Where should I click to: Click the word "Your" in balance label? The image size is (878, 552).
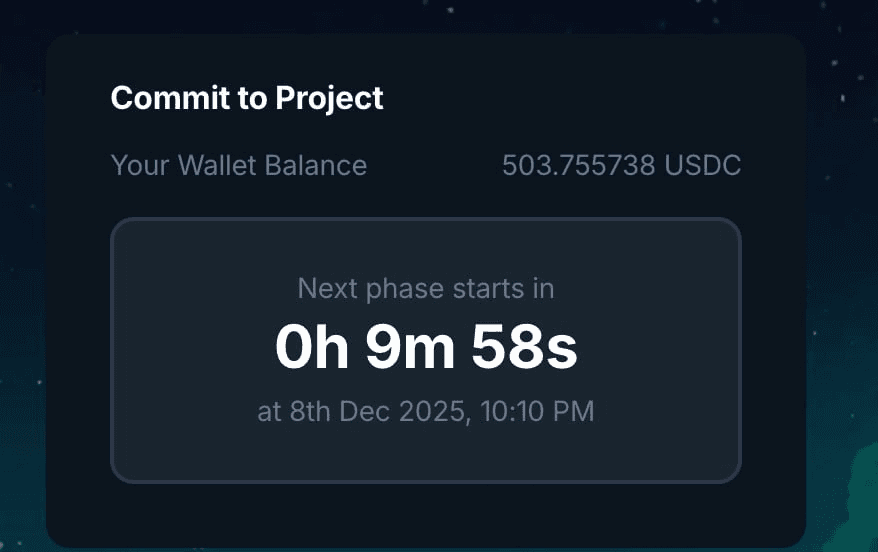(140, 165)
